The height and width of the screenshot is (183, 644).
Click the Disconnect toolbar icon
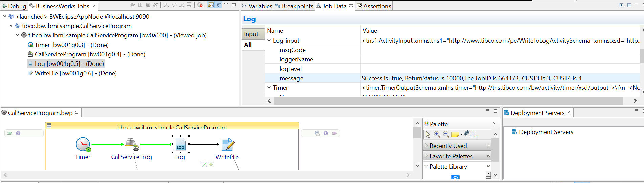[x=156, y=5]
